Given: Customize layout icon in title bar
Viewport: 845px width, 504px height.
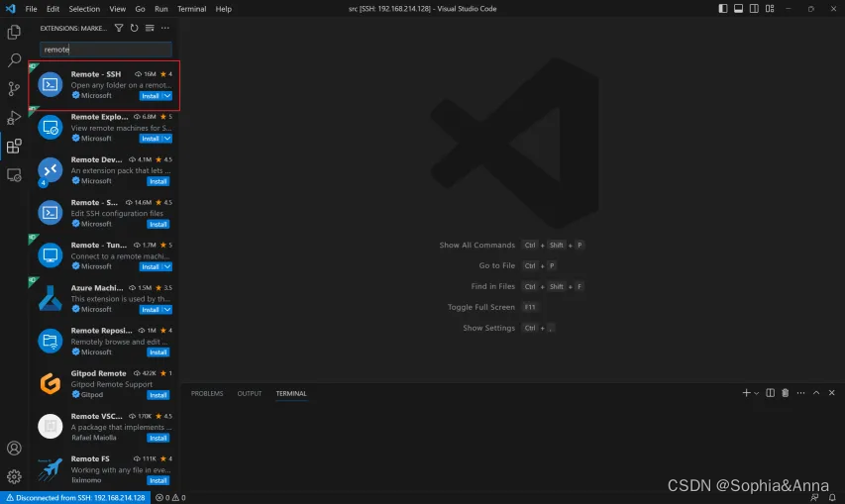Looking at the screenshot, I should point(770,9).
